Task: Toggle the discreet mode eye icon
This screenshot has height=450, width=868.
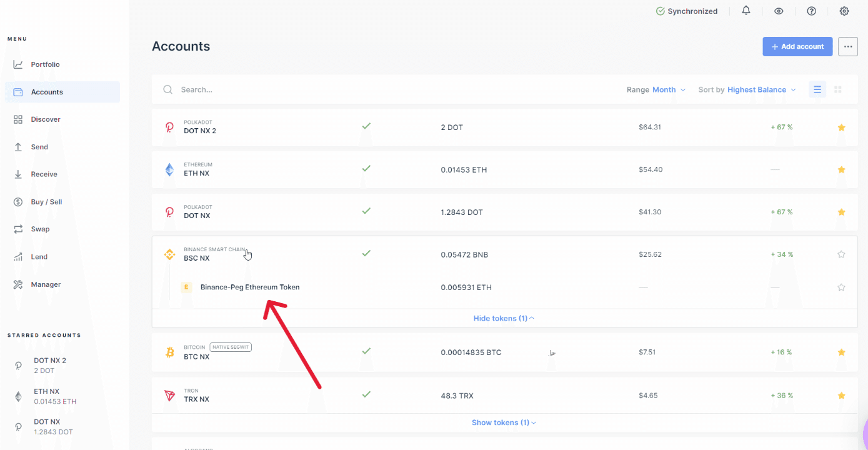Action: tap(779, 11)
